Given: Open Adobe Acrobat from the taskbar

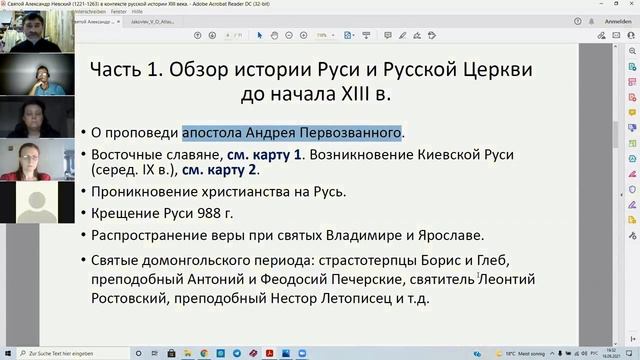Looking at the screenshot, I should coord(269,353).
